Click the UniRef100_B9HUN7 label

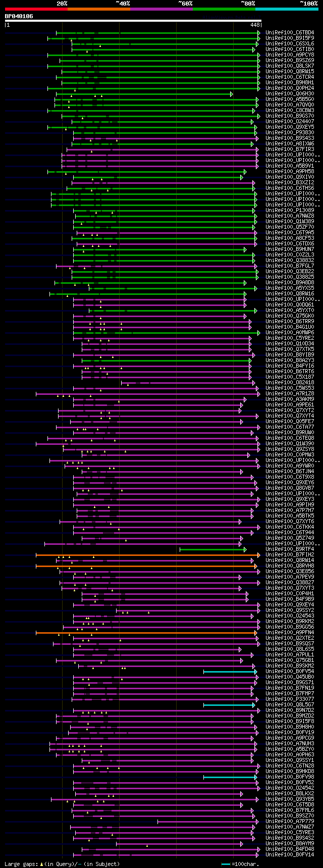point(290,249)
